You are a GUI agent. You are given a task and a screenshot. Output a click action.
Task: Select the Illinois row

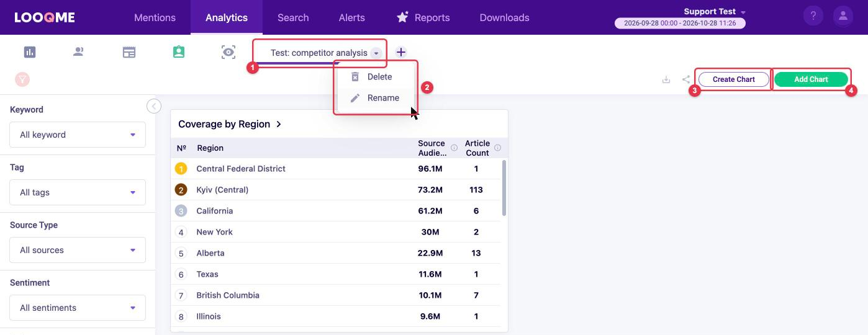(335, 316)
